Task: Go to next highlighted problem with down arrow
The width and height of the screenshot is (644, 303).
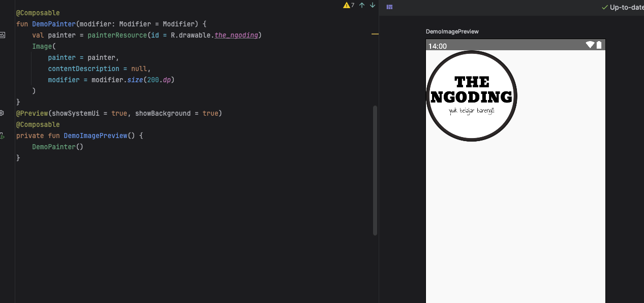Action: point(373,5)
